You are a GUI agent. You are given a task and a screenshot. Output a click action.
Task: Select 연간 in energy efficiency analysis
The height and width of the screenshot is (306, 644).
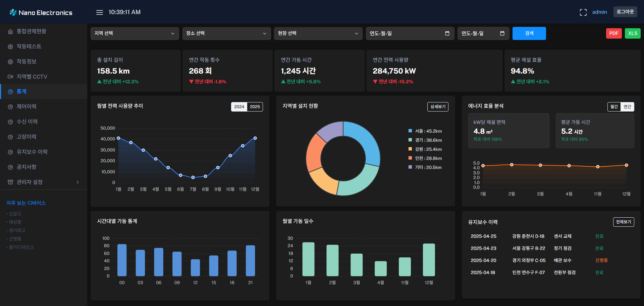coord(627,107)
